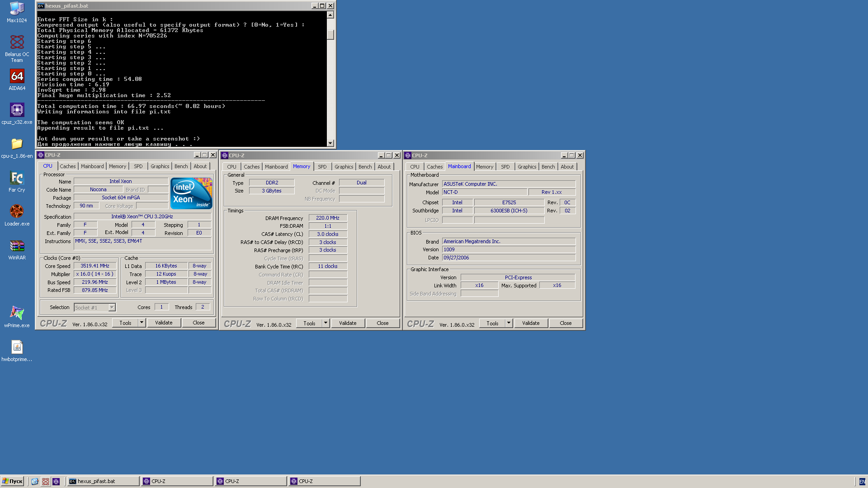Activate the first CPU-Z taskbar button
The image size is (868, 488).
177,481
